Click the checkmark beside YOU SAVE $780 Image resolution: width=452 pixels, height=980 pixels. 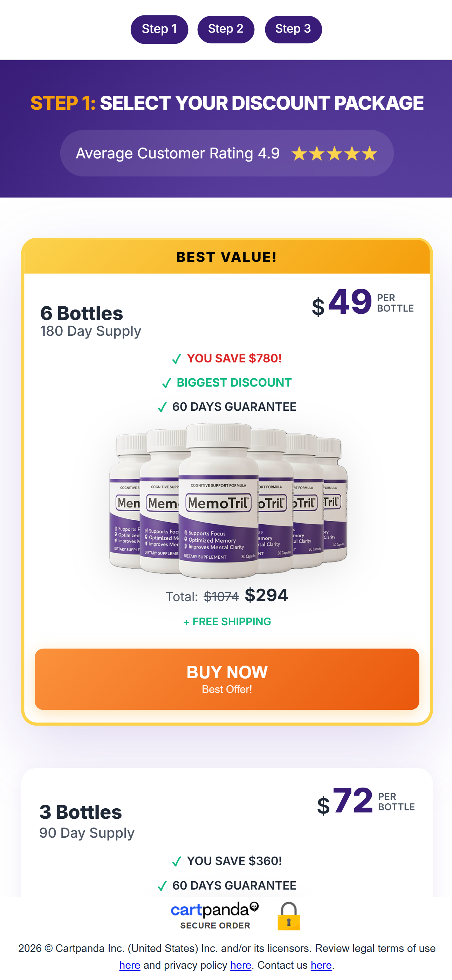(176, 359)
